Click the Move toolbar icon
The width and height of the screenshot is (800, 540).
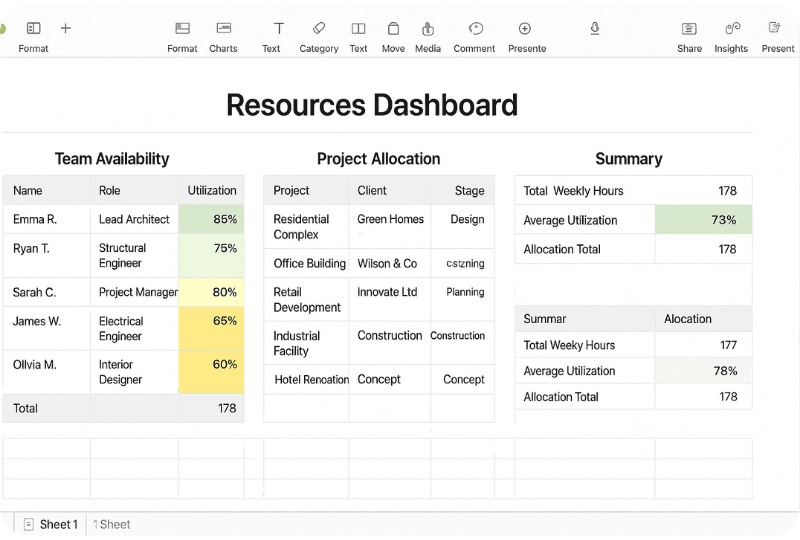[393, 29]
